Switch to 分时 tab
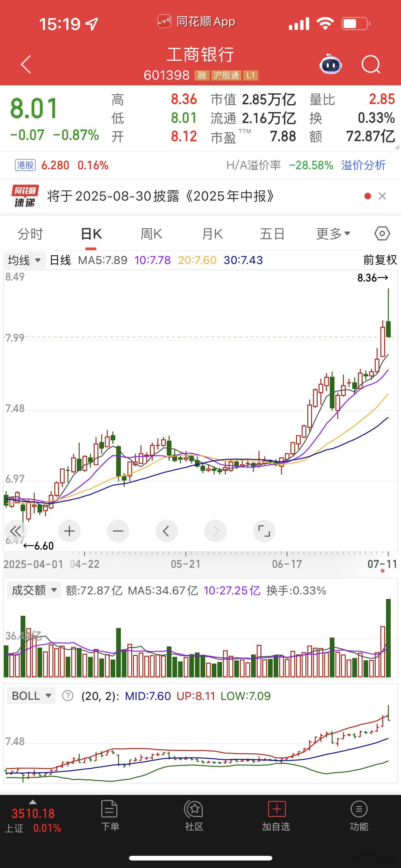The width and height of the screenshot is (401, 868). 30,234
